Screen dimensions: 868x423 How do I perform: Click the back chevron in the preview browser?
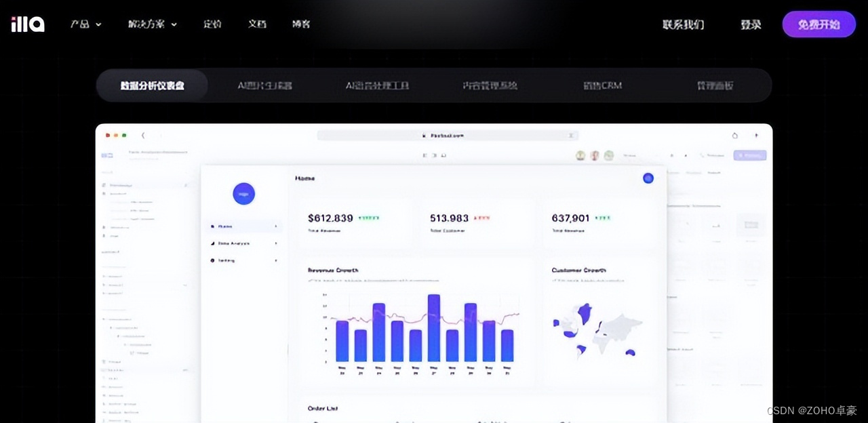coord(143,136)
